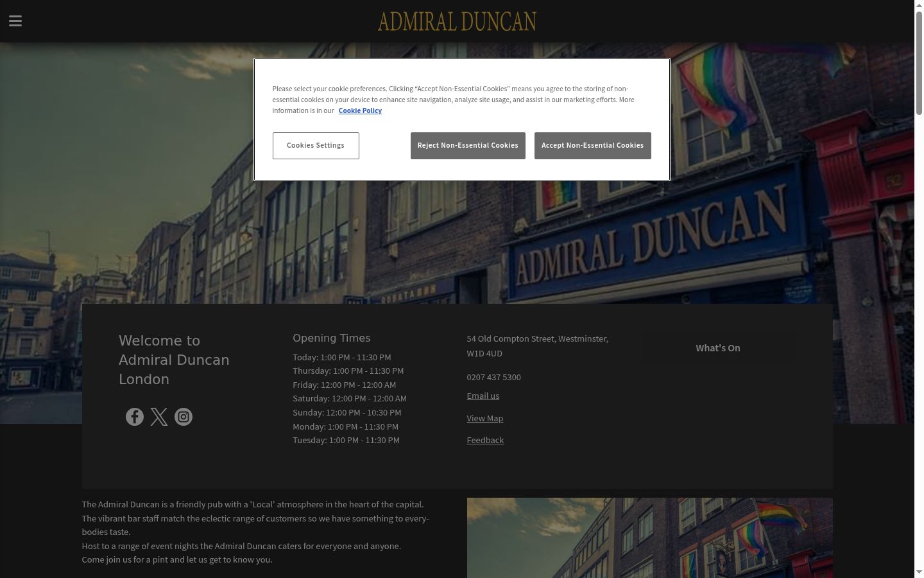Open Cookies Settings
The width and height of the screenshot is (924, 578).
point(316,146)
